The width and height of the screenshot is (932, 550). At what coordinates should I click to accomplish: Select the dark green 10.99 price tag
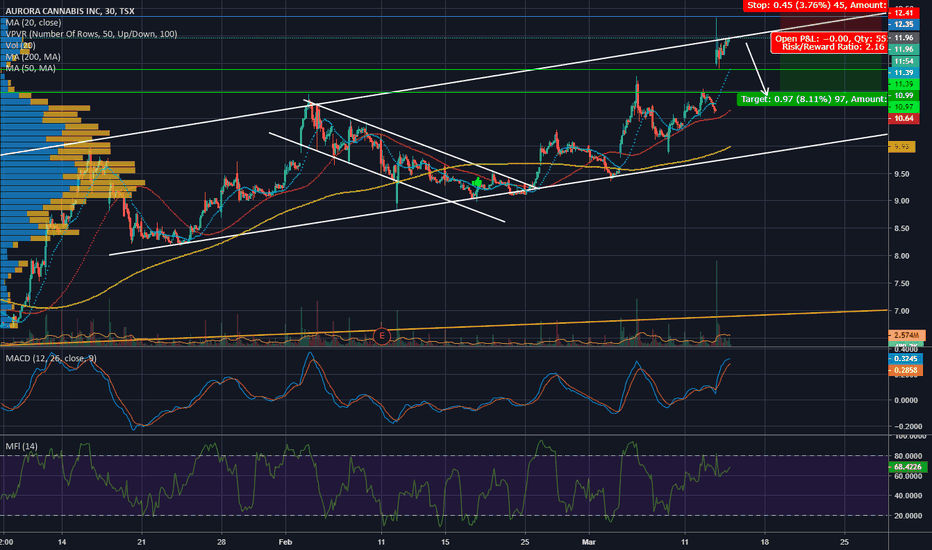(x=903, y=96)
